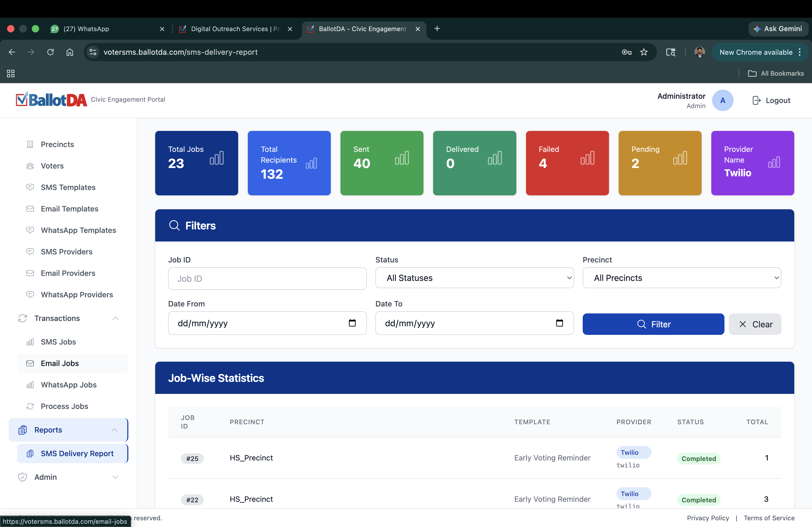The width and height of the screenshot is (812, 527).
Task: Click the PRECINCT column header
Action: (x=247, y=422)
